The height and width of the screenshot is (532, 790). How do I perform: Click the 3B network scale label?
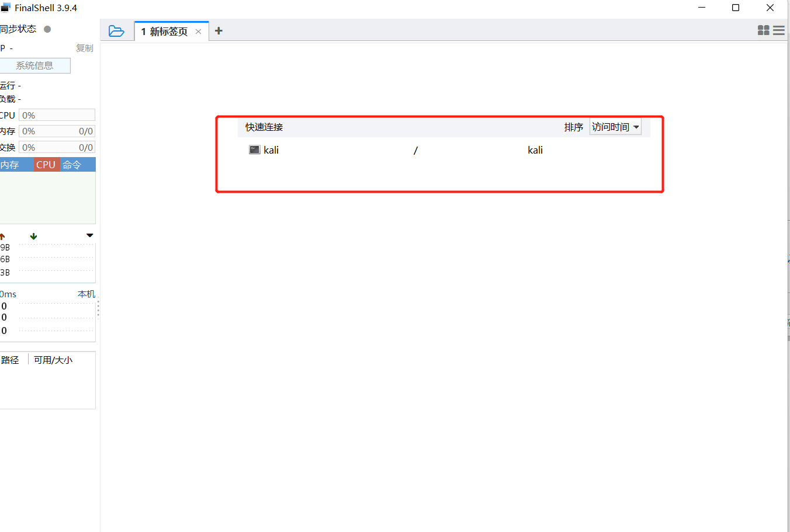(5, 272)
